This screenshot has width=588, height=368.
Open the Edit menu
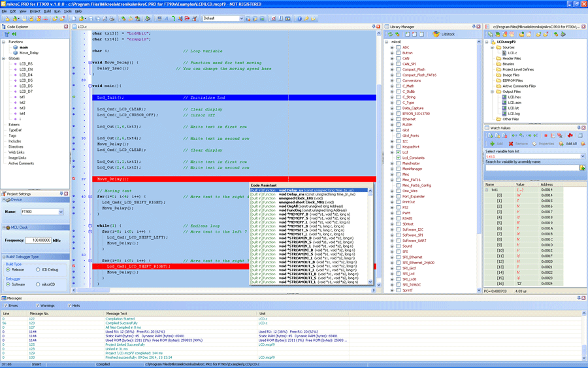(x=13, y=11)
